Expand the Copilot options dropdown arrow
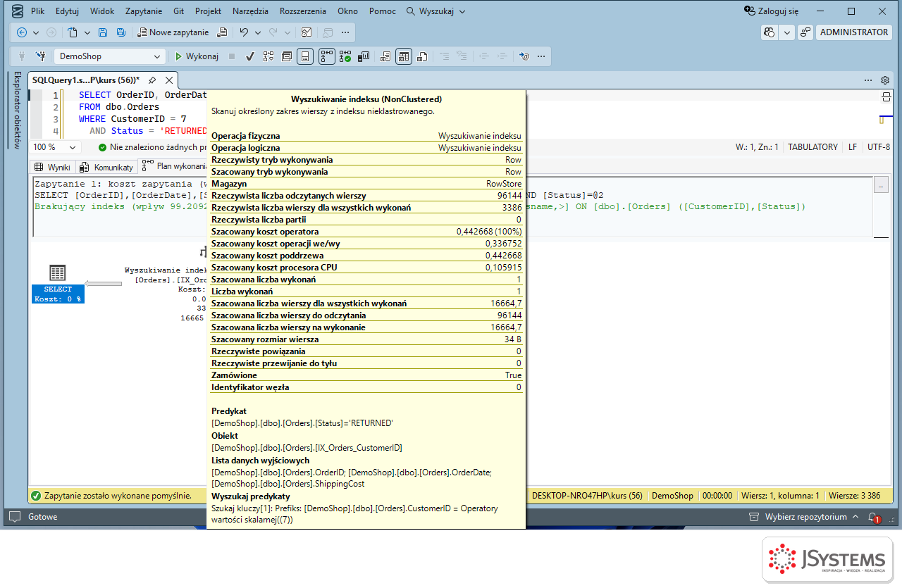 point(786,32)
